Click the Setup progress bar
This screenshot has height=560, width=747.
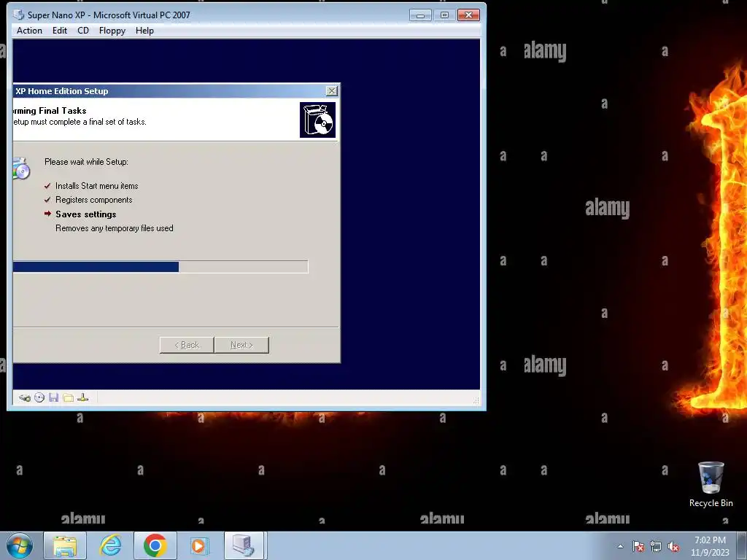[160, 267]
